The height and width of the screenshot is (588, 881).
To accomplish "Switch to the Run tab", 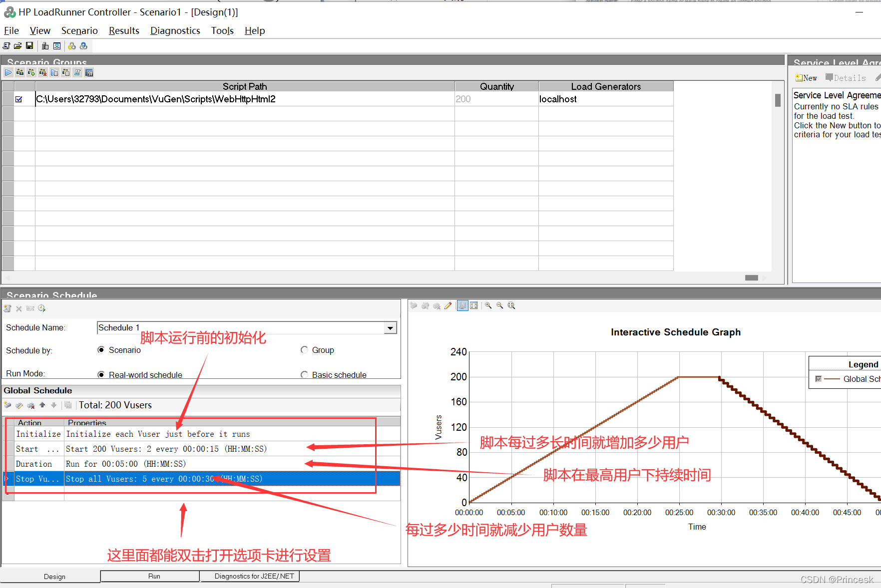I will tap(150, 576).
